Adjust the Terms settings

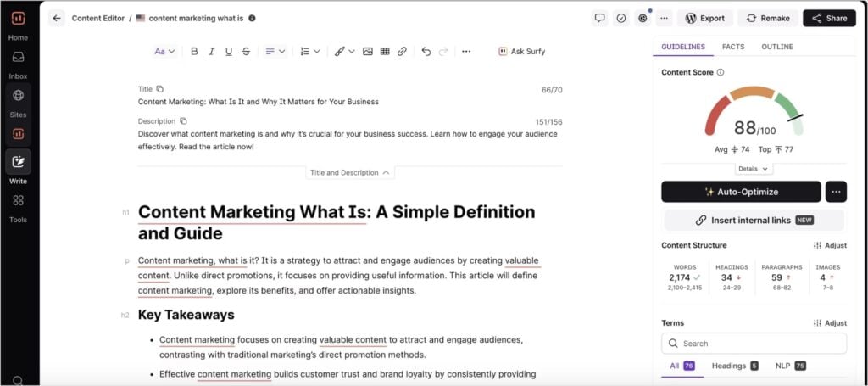[x=830, y=323]
